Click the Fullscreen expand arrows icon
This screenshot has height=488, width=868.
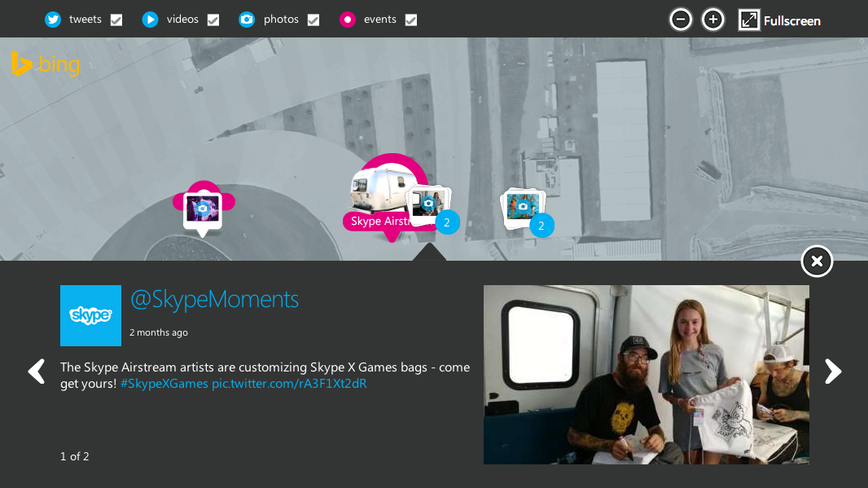tap(749, 20)
